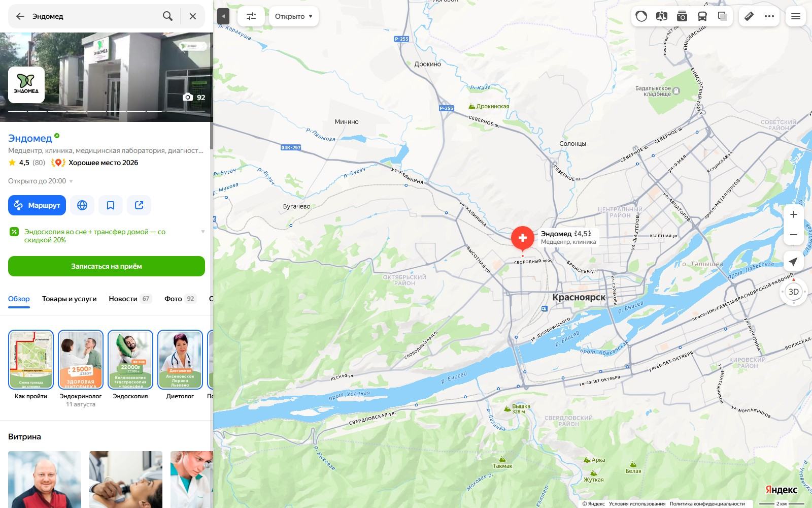Collapse the side panel with the arrow
This screenshot has width=812, height=508.
(223, 16)
